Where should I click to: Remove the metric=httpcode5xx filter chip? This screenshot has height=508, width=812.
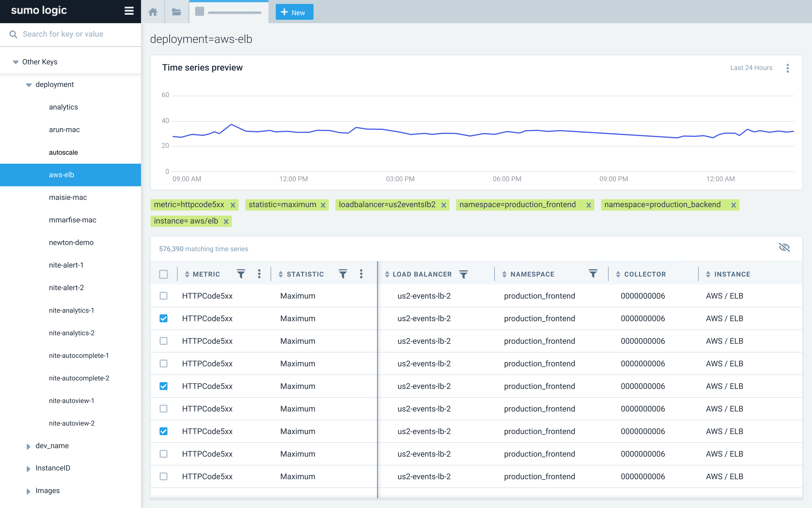233,205
